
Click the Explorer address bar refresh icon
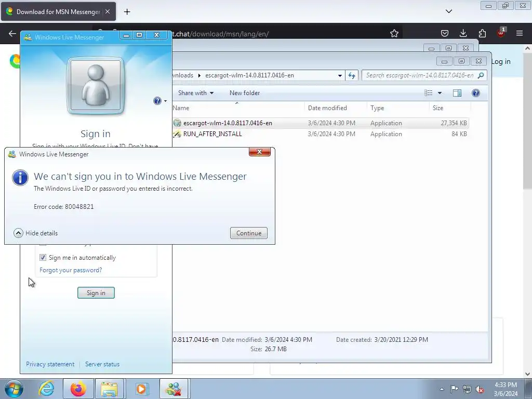click(352, 75)
